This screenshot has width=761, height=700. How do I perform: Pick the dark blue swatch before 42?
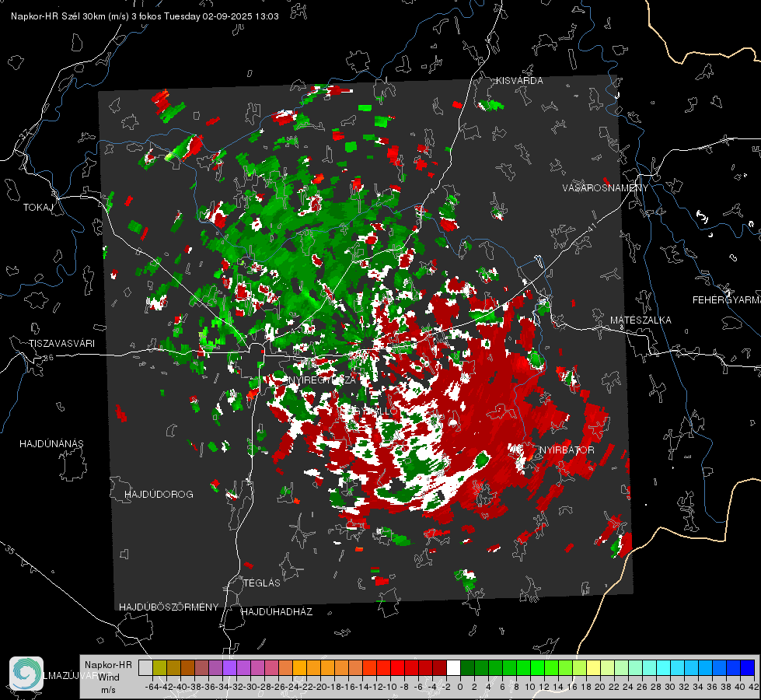748,668
